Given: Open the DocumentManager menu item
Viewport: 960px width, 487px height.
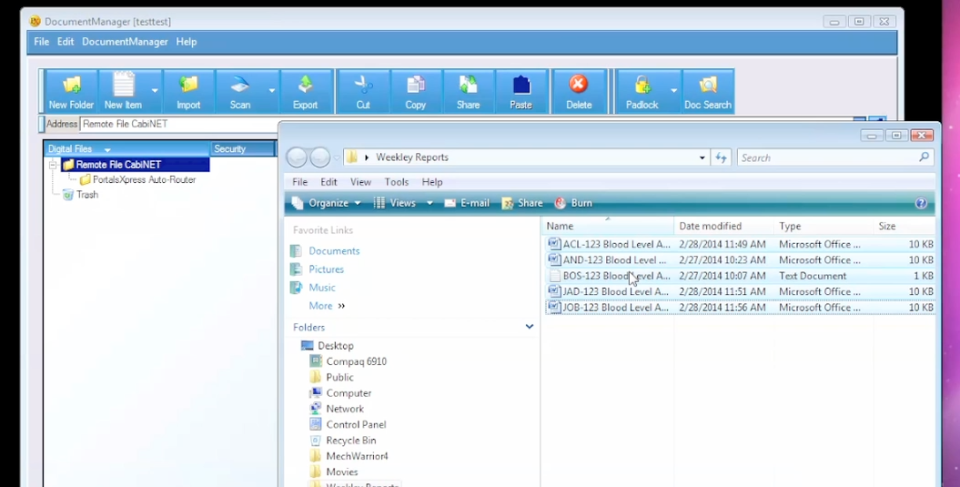Looking at the screenshot, I should pos(125,42).
